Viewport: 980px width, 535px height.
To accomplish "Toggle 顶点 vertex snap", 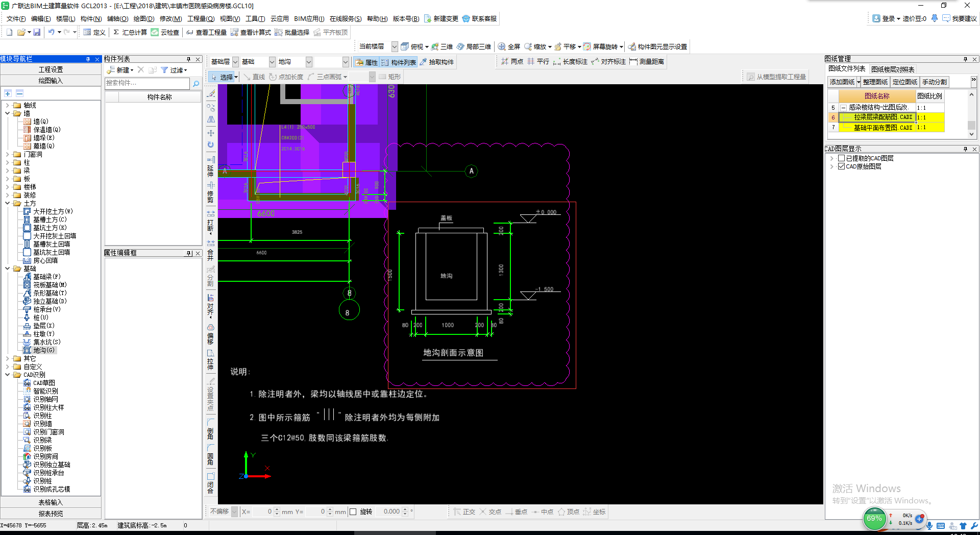I will pyautogui.click(x=568, y=512).
